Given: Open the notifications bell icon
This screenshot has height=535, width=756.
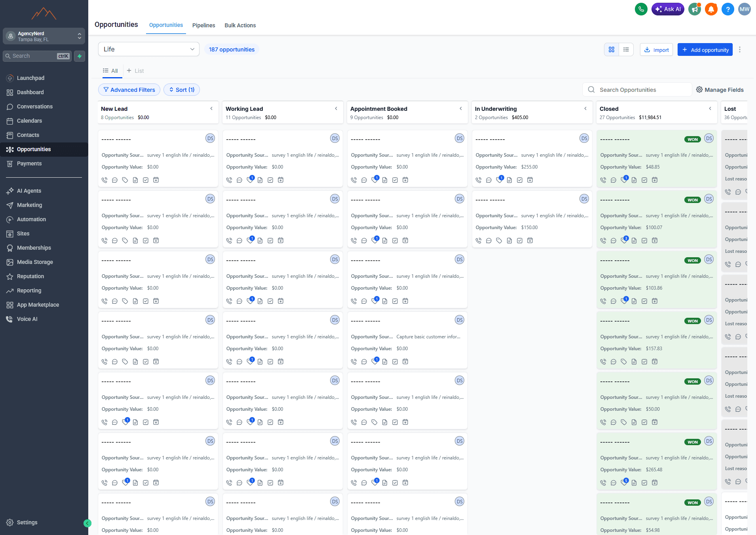Looking at the screenshot, I should point(711,9).
